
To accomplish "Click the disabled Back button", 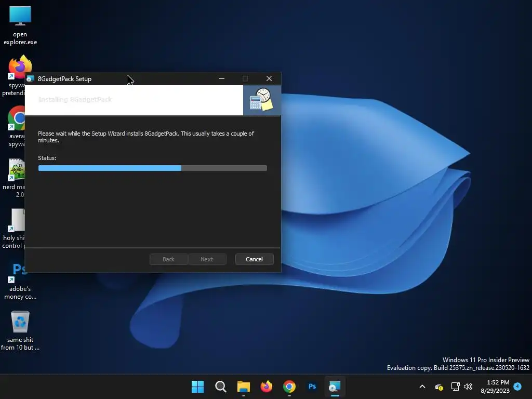I will 169,259.
